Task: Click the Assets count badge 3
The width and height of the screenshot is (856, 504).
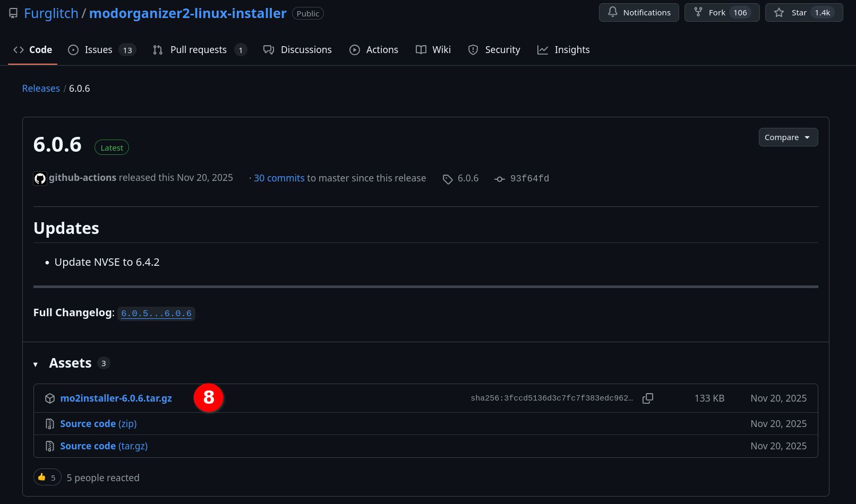Action: 104,363
